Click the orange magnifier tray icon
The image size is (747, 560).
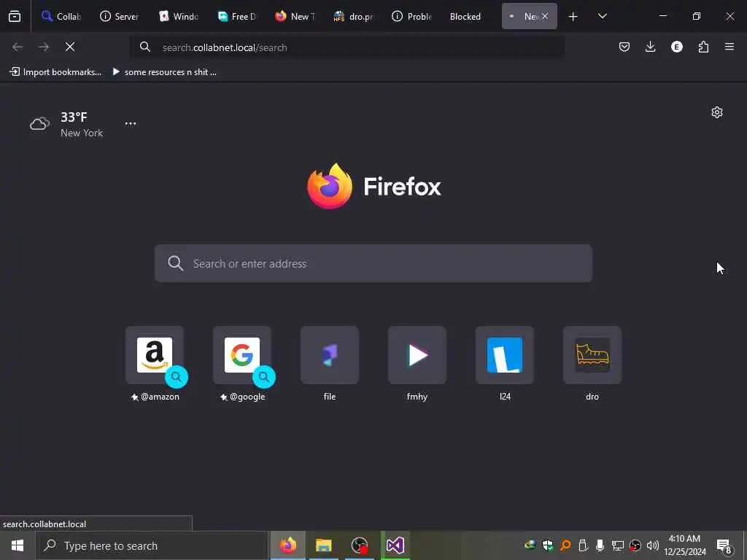click(x=565, y=545)
